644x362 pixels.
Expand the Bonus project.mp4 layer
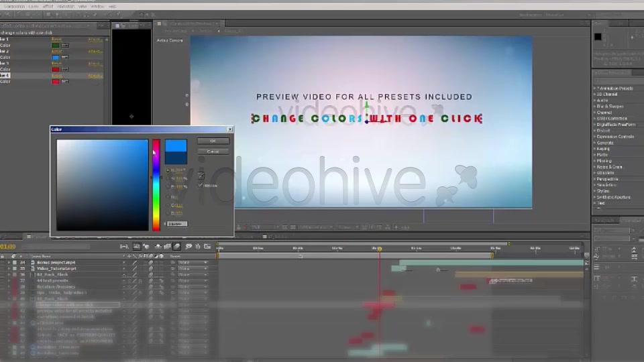[x=9, y=262]
